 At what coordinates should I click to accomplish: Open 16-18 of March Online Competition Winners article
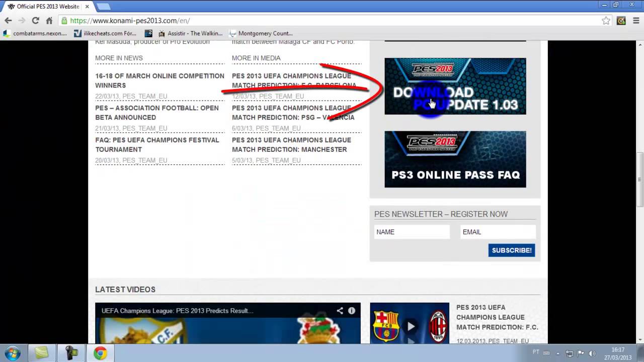159,80
